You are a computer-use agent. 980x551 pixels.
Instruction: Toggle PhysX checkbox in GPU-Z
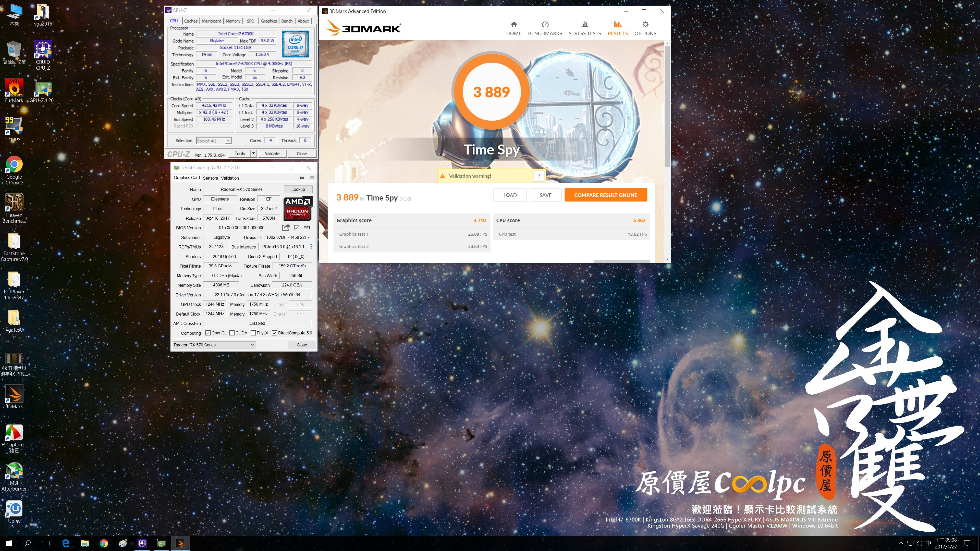tap(253, 333)
